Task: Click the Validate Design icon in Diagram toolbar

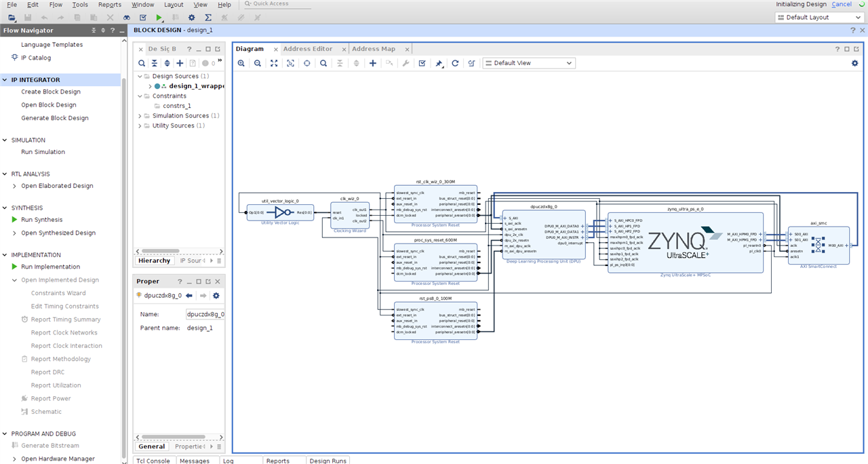Action: pos(422,63)
